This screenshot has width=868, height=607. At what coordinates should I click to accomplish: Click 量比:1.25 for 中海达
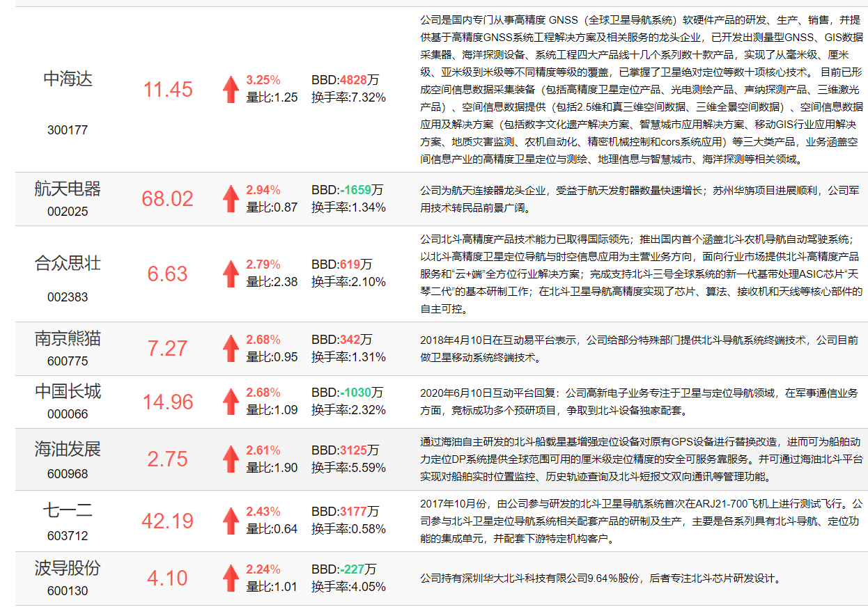tap(272, 97)
